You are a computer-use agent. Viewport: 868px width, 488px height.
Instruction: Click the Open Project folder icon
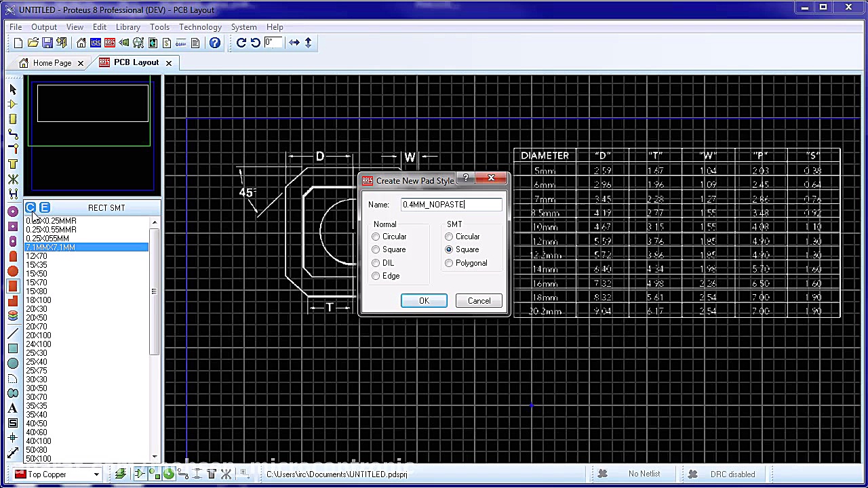33,43
